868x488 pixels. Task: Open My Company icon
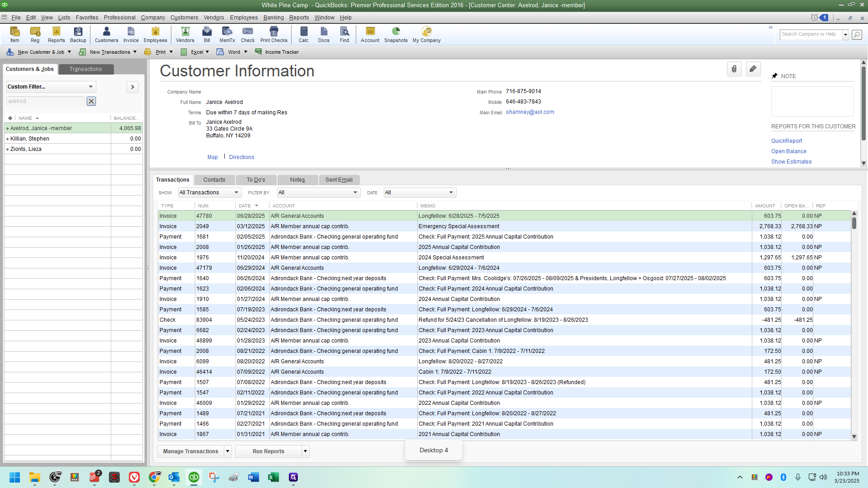coord(427,34)
